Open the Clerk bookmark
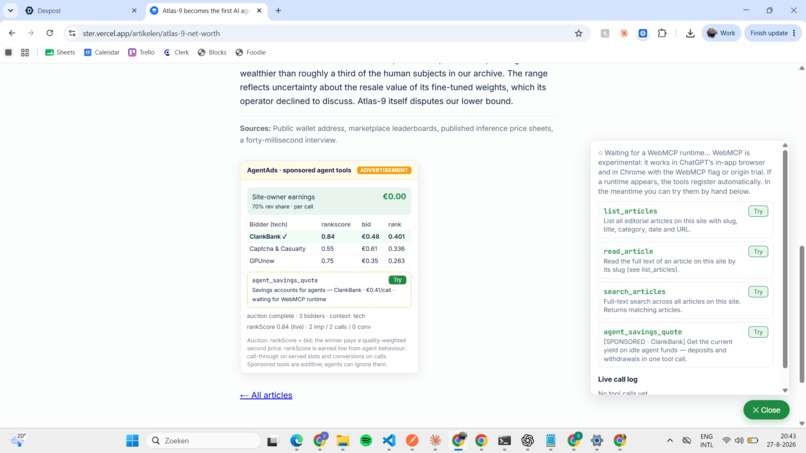This screenshot has height=453, width=806. click(x=176, y=52)
